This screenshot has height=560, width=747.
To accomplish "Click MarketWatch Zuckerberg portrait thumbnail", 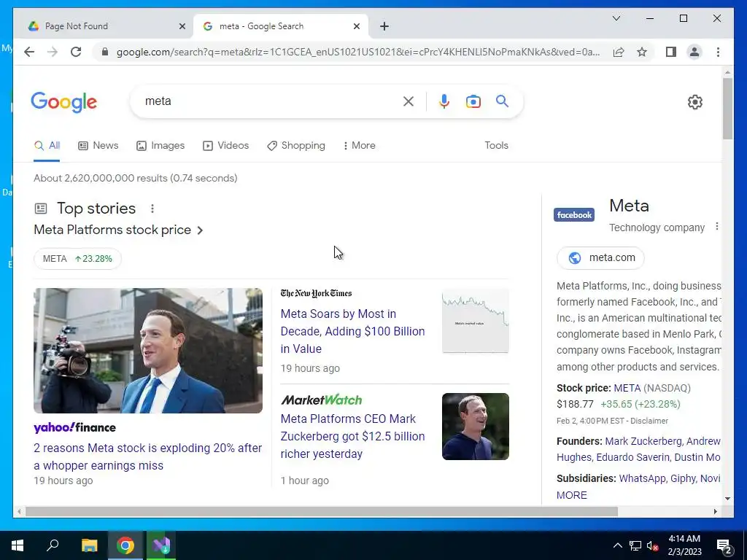I will (x=476, y=427).
